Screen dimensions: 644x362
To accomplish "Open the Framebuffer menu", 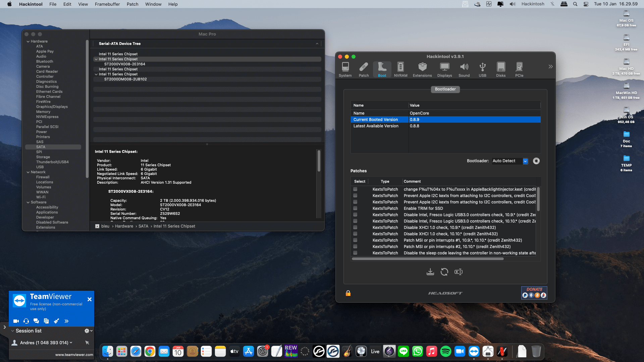I will click(107, 4).
